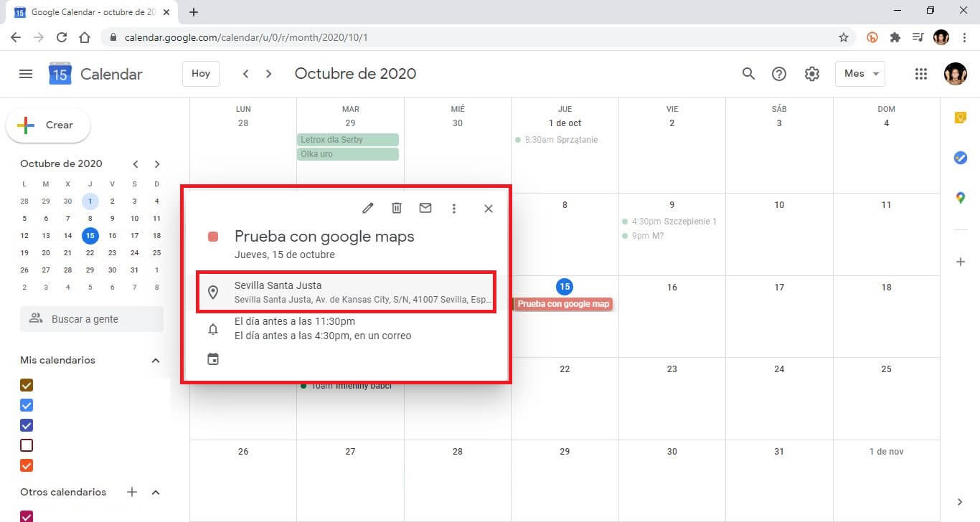The height and width of the screenshot is (522, 980).
Task: Click the location pin icon in event
Action: [x=213, y=292]
